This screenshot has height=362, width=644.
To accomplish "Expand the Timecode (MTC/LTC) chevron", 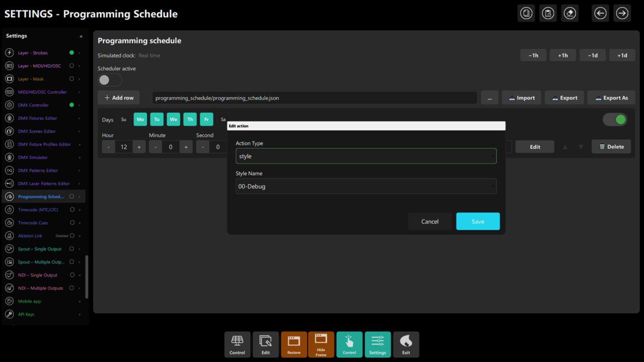I will 80,210.
